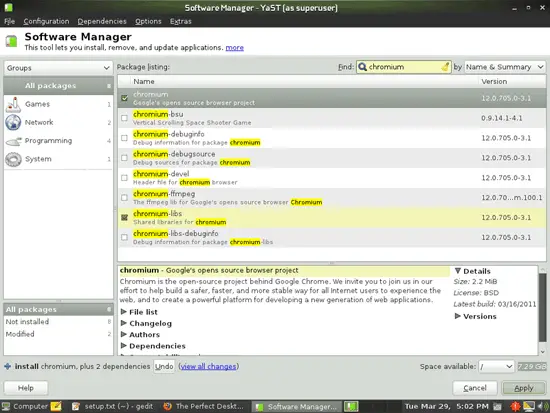Open the Name & Summary search dropdown
The image size is (550, 413).
[505, 67]
